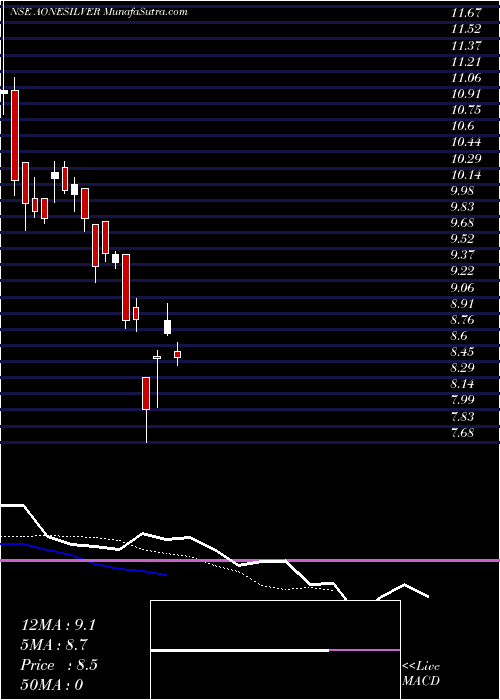Click the <<Live MACD label

[x=421, y=673]
